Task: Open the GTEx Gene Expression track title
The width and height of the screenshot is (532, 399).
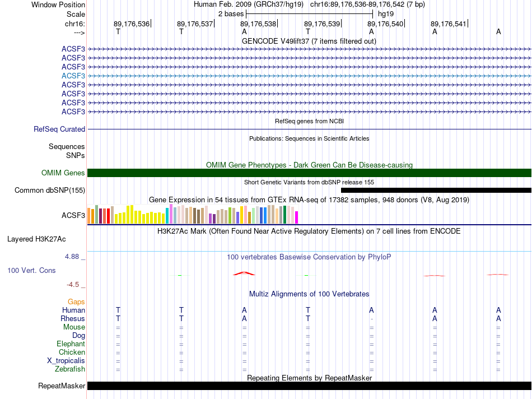Action: [x=309, y=199]
